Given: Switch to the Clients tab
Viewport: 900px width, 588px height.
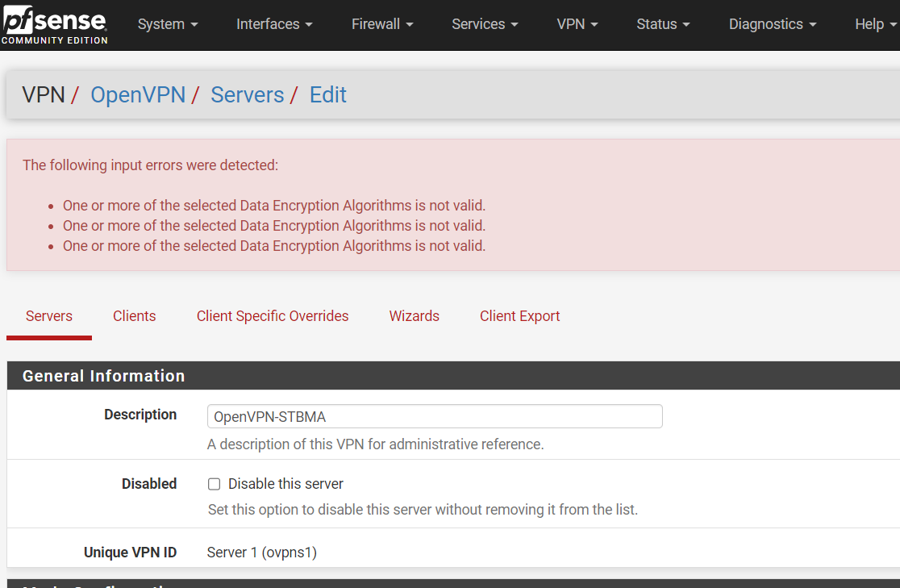Looking at the screenshot, I should [x=135, y=316].
